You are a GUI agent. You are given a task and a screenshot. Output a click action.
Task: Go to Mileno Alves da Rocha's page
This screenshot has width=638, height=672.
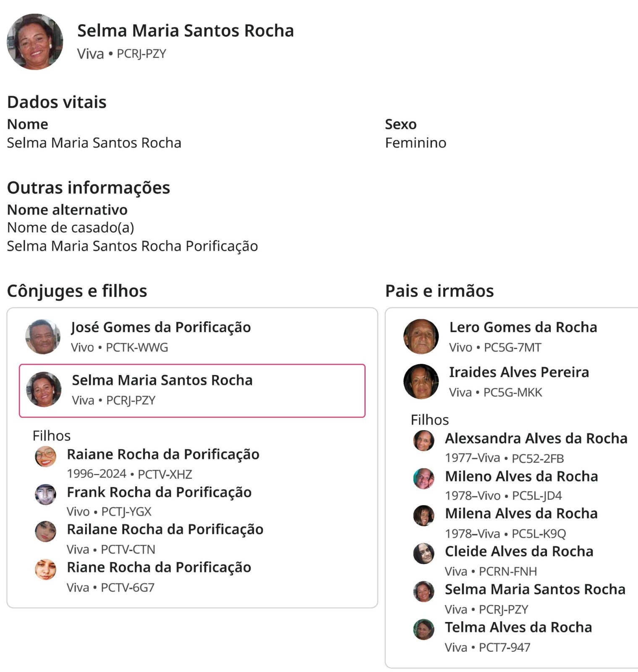point(521,476)
